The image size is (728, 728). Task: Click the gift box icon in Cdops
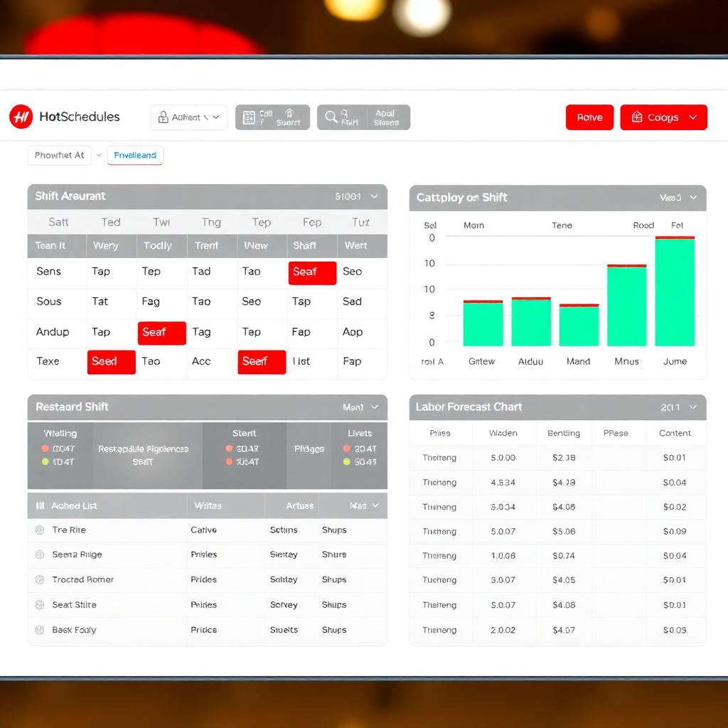[x=637, y=117]
